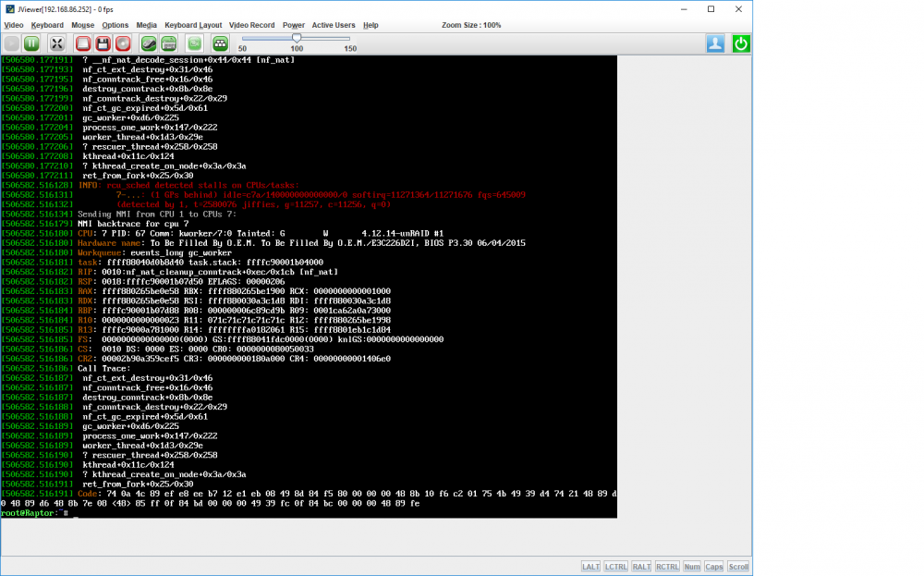Set zoom slider near the 150 mark
Image resolution: width=924 pixels, height=576 pixels.
tap(350, 38)
